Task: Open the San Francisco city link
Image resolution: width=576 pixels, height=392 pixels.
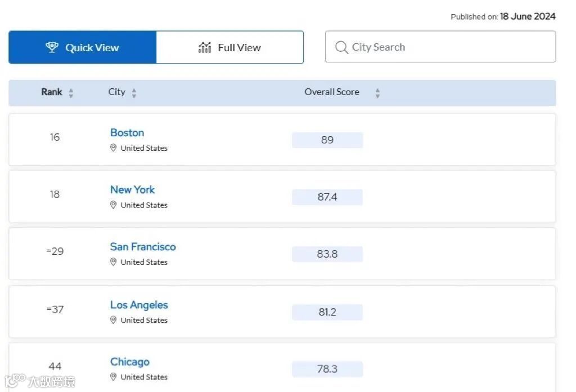Action: point(143,246)
